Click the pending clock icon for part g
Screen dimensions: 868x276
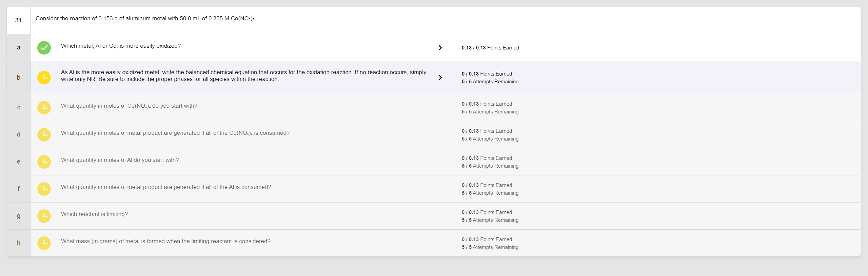pyautogui.click(x=44, y=216)
